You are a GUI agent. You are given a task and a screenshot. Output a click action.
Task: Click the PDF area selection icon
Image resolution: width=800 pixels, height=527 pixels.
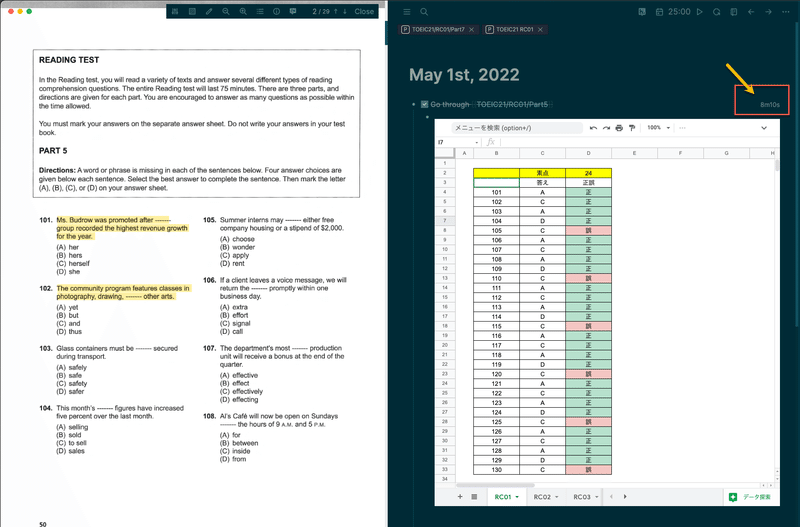[x=192, y=11]
